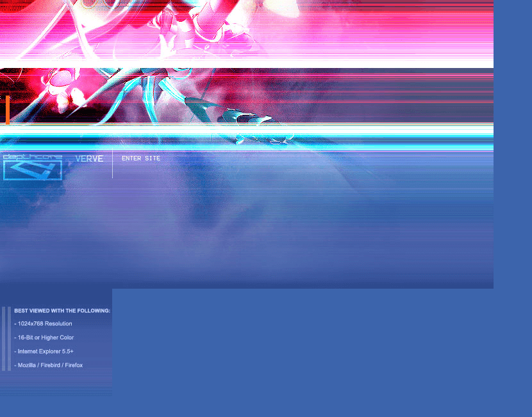Select the VERVE title text
The width and height of the screenshot is (532, 417).
[x=89, y=158]
